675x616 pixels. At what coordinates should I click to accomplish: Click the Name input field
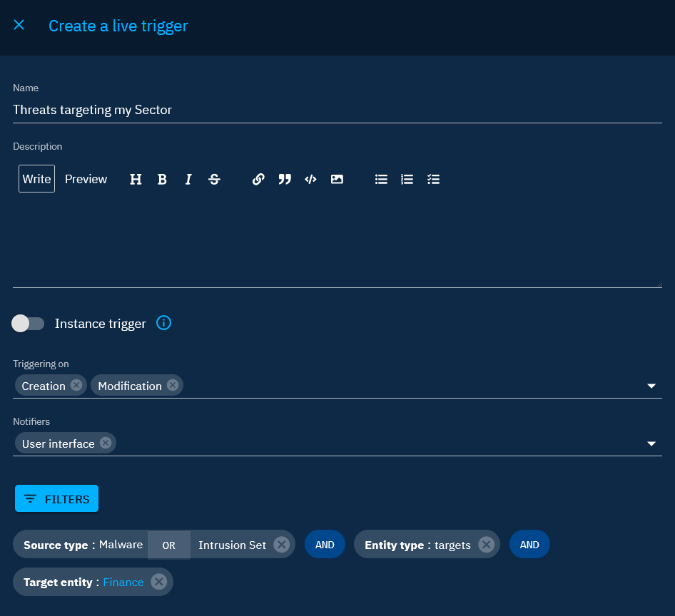(337, 110)
